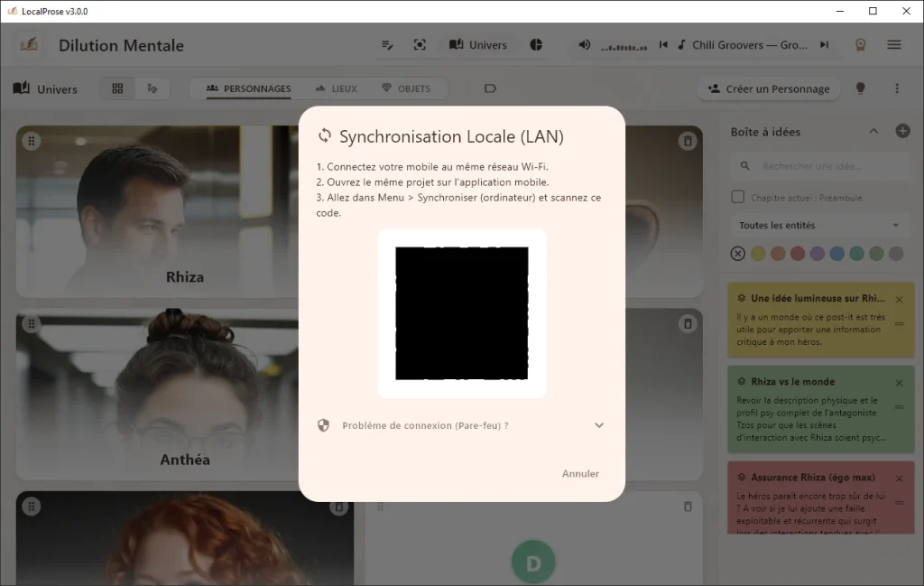Click drag handle on red idea note
The image size is (924, 586).
900,503
